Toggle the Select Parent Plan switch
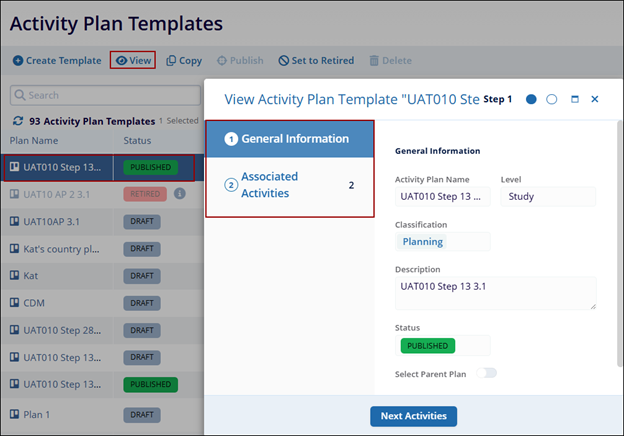Image resolution: width=624 pixels, height=436 pixels. [x=490, y=373]
